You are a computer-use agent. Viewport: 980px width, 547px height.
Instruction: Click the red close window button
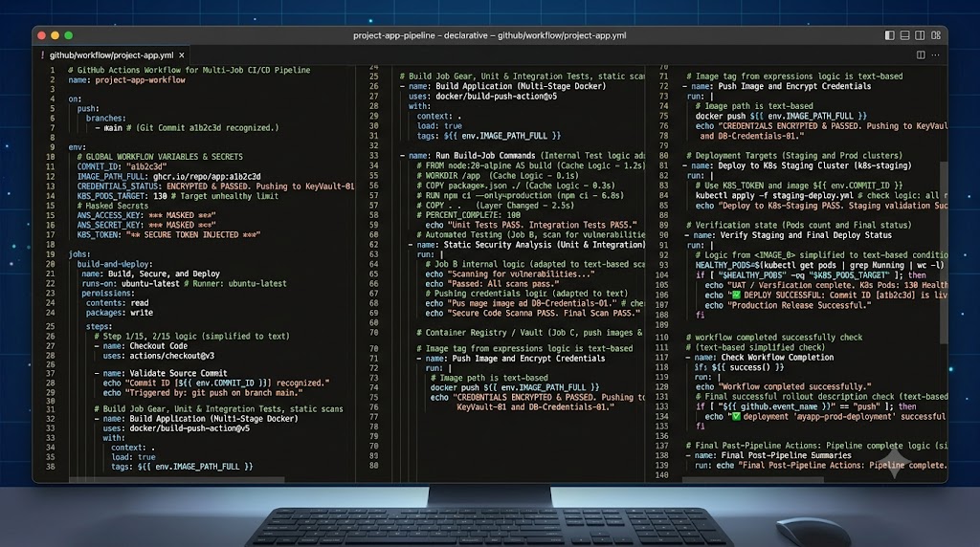[x=41, y=35]
